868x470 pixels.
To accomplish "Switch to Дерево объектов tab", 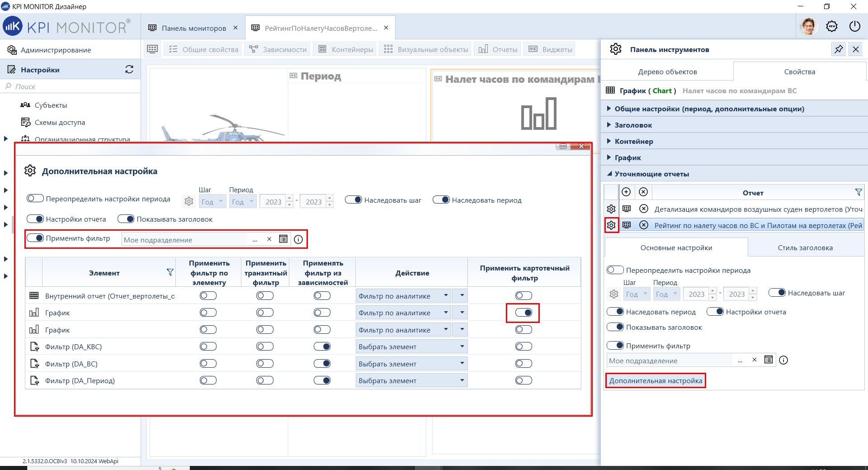I will point(667,71).
